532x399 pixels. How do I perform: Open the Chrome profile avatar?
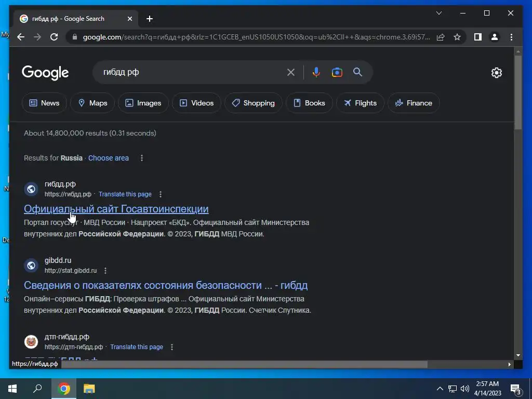click(495, 37)
